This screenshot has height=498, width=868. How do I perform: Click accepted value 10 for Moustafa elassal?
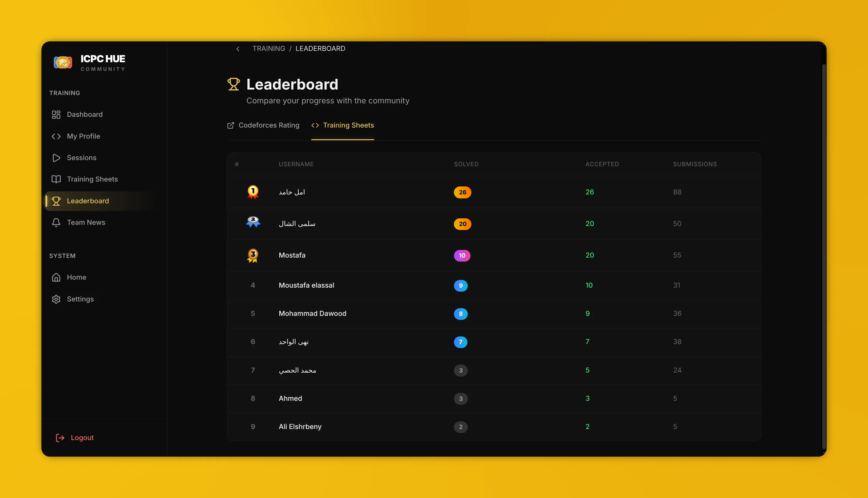coord(589,285)
